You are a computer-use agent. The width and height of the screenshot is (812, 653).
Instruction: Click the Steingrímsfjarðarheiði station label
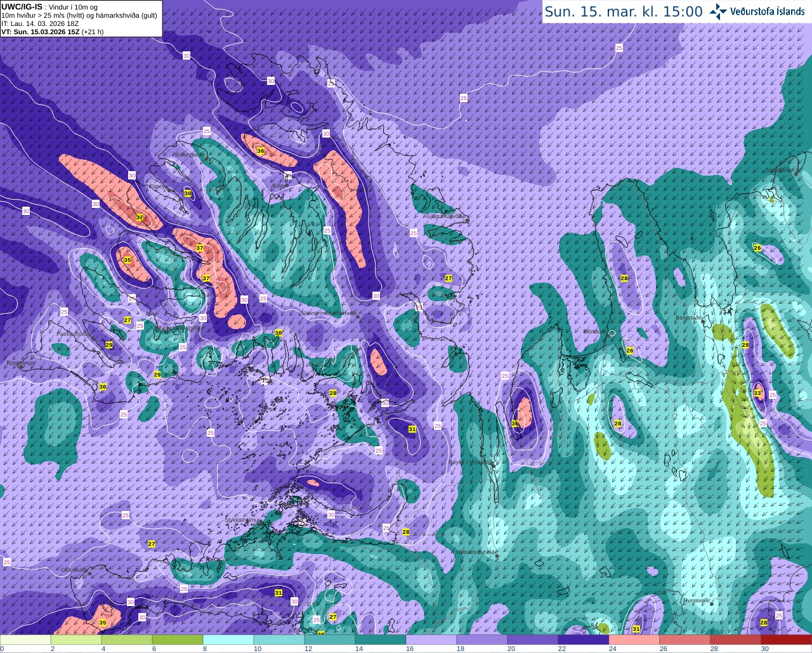pyautogui.click(x=329, y=313)
